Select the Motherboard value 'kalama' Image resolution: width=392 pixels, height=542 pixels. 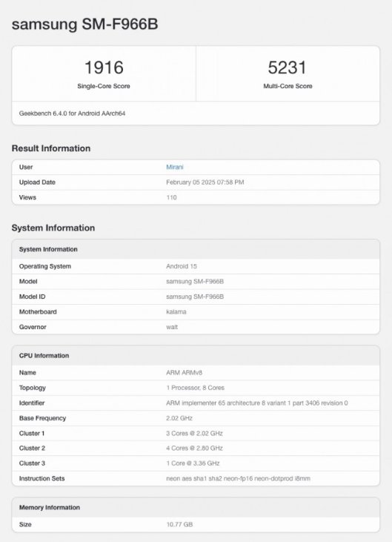point(176,312)
